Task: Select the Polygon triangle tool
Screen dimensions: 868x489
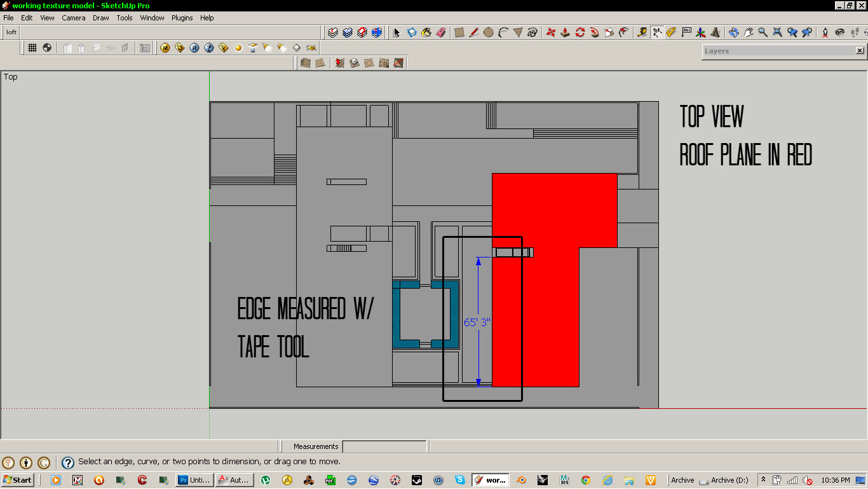Action: coord(518,32)
